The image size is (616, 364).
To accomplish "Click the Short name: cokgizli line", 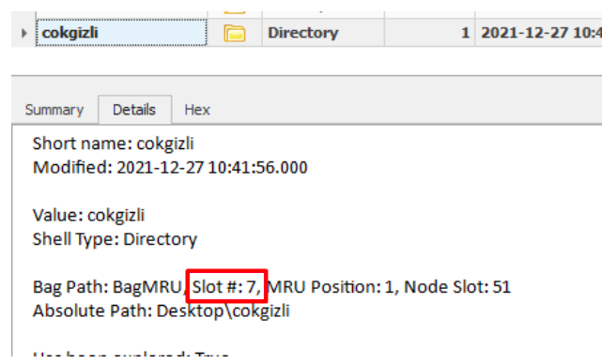I will click(113, 144).
